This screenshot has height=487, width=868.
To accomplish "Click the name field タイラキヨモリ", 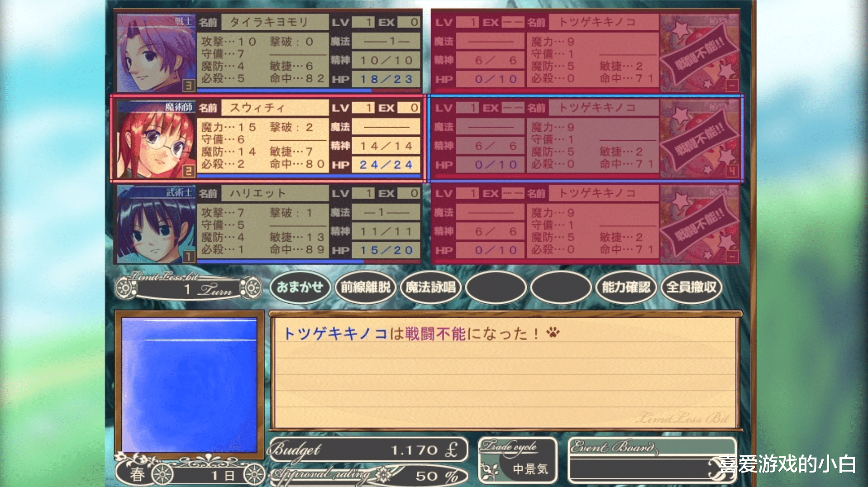I will pyautogui.click(x=275, y=22).
